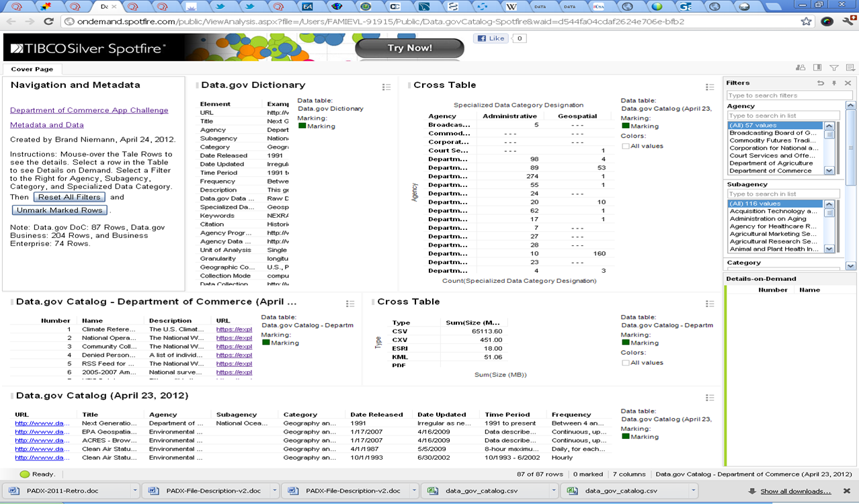This screenshot has height=504, width=859.
Task: Select Administration on Aging in Subagency filter
Action: tap(775, 219)
